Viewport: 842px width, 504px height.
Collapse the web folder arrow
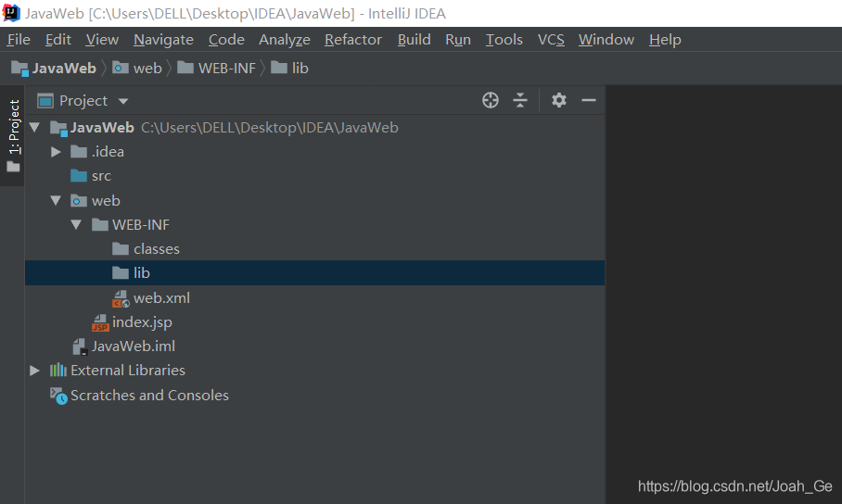(x=56, y=201)
